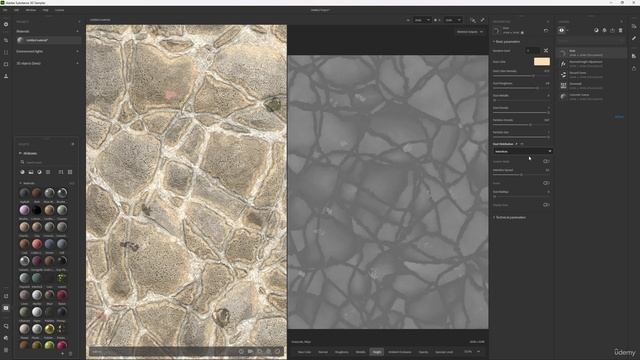Click the fullscreen expand icon above 2D view
Screen dimensions: 640x360
(x=482, y=20)
